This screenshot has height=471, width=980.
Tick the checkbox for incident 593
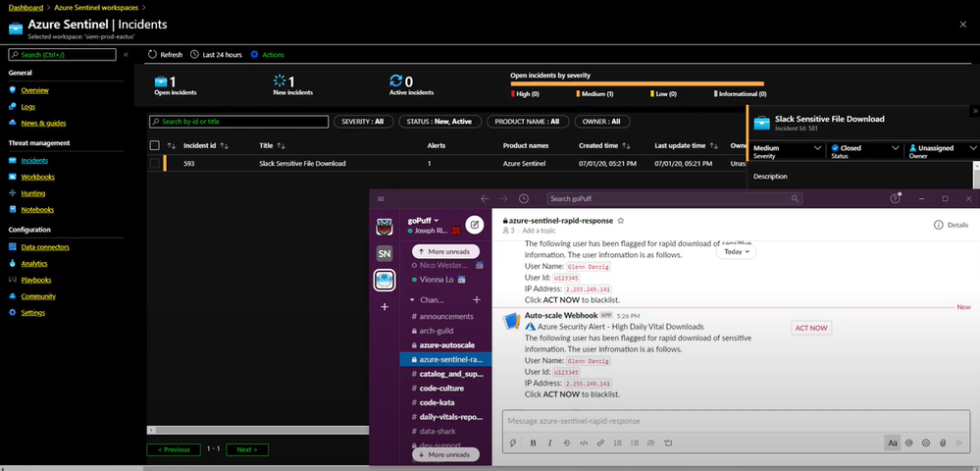(154, 163)
